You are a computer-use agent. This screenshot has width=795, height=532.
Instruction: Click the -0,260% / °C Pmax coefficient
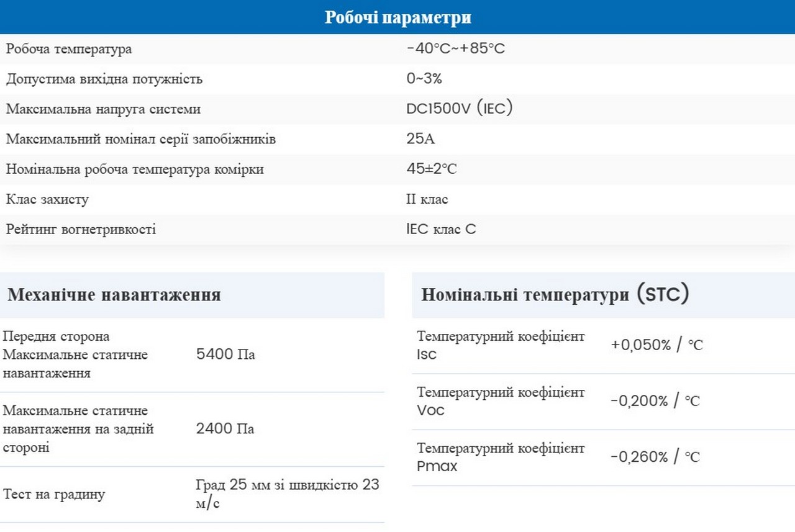[x=655, y=457]
